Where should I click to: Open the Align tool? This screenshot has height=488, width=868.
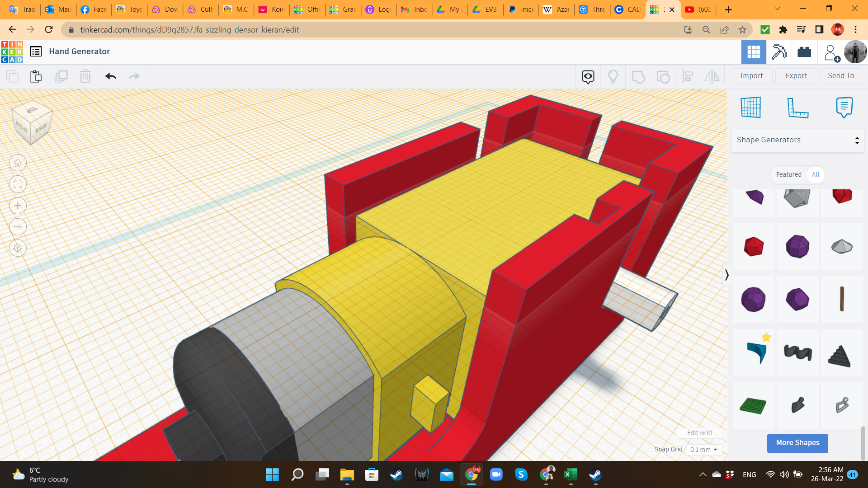point(688,76)
